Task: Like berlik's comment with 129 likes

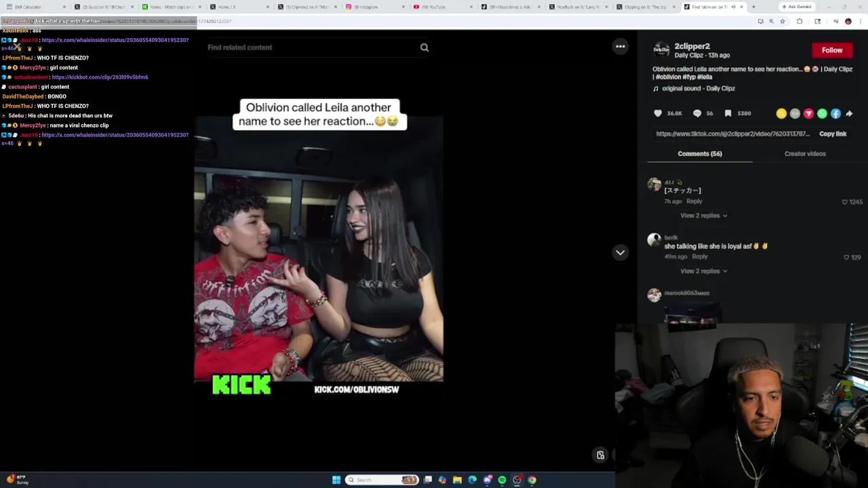Action: coord(846,258)
